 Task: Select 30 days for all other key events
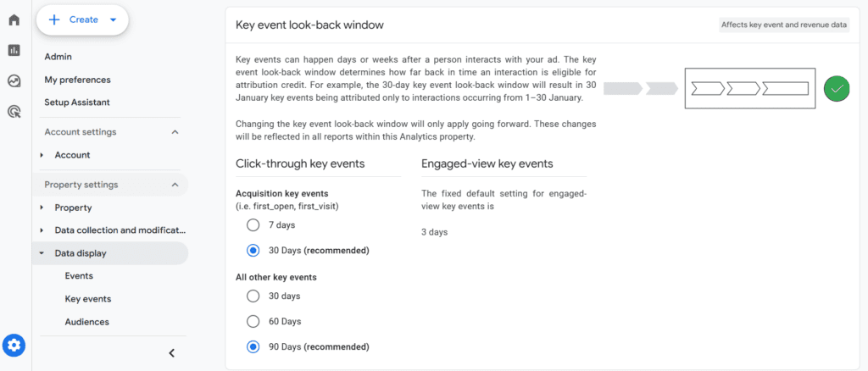253,296
